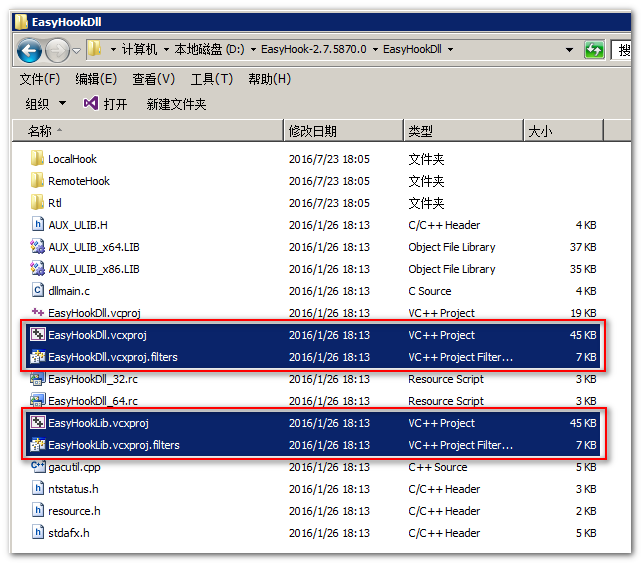Screen dimensions: 641x563
Task: Select the file name EasyHookLib.vcxproj
Action: click(99, 423)
